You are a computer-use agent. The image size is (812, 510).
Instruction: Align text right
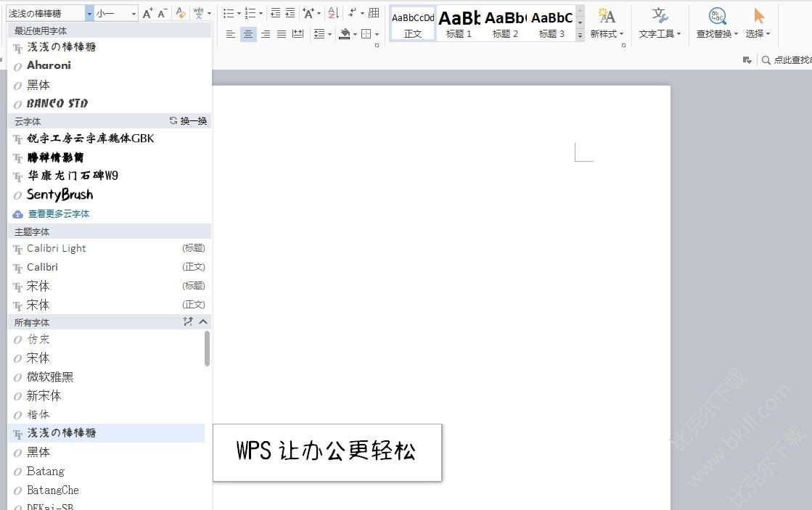(266, 34)
